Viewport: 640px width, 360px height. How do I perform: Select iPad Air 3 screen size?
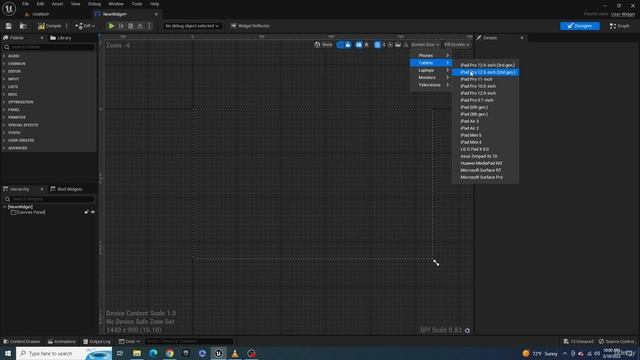[x=485, y=121]
